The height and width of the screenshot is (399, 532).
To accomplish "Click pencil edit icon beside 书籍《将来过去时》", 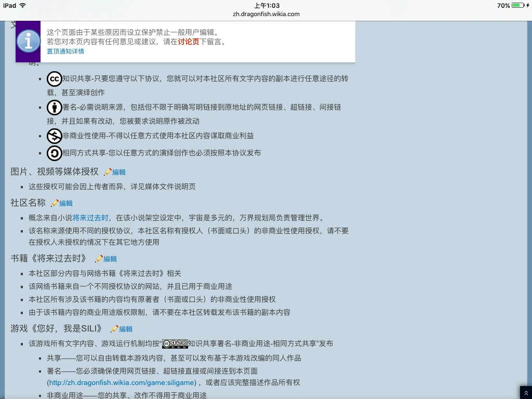I will click(99, 259).
